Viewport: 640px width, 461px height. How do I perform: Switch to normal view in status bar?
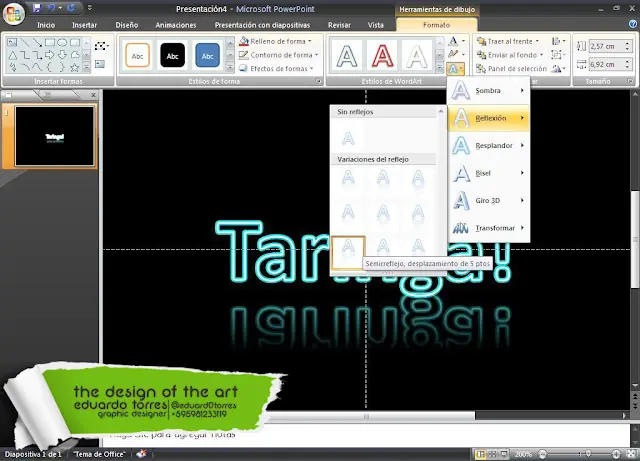coord(481,454)
